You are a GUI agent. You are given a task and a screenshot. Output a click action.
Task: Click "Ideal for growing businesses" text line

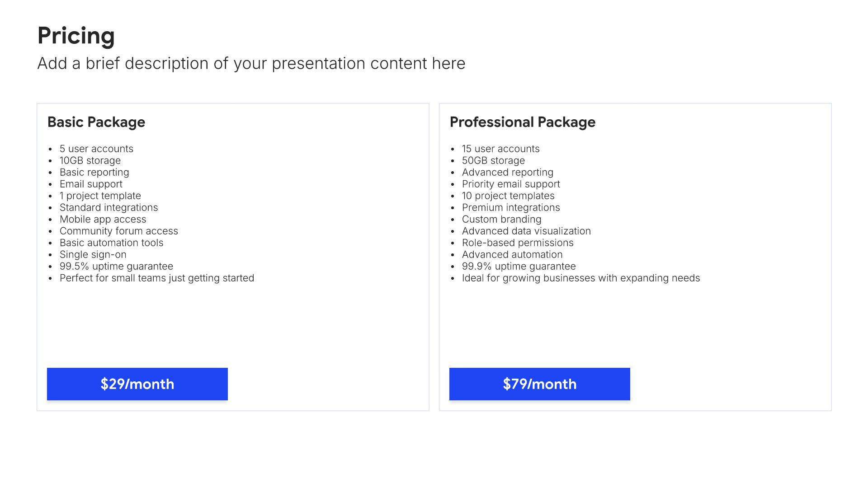(580, 278)
